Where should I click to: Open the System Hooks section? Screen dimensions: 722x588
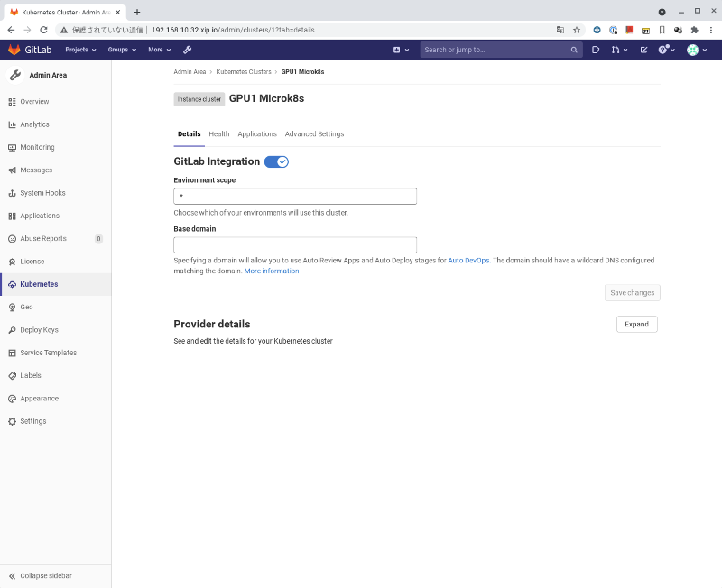(x=43, y=192)
